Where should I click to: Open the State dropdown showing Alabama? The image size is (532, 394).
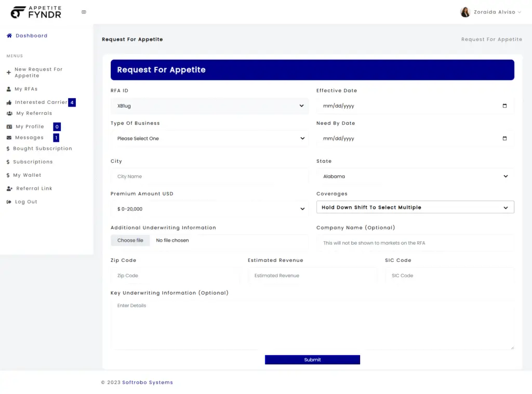[415, 177]
